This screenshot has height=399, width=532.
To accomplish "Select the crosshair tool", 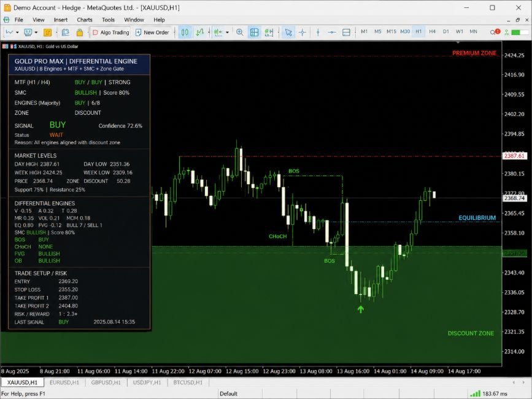I will (303, 33).
